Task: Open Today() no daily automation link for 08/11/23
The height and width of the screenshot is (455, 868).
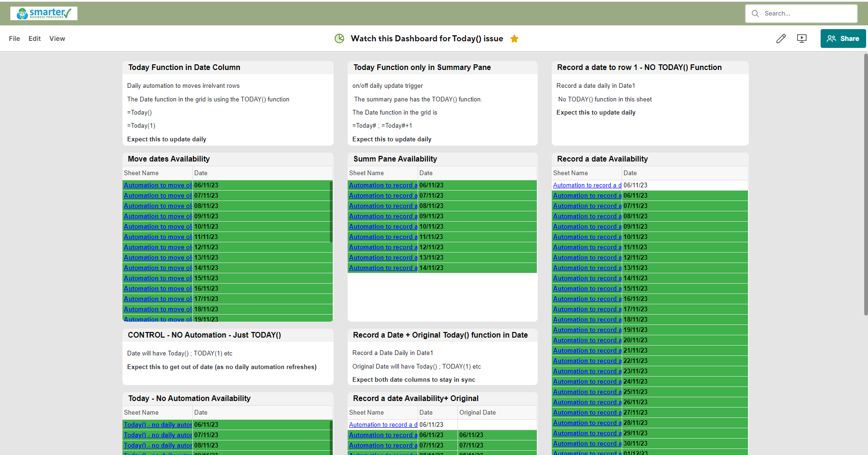Action: tap(158, 446)
